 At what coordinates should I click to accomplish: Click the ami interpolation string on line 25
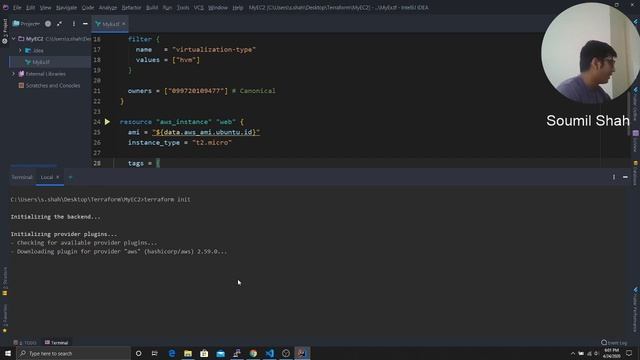[206, 132]
